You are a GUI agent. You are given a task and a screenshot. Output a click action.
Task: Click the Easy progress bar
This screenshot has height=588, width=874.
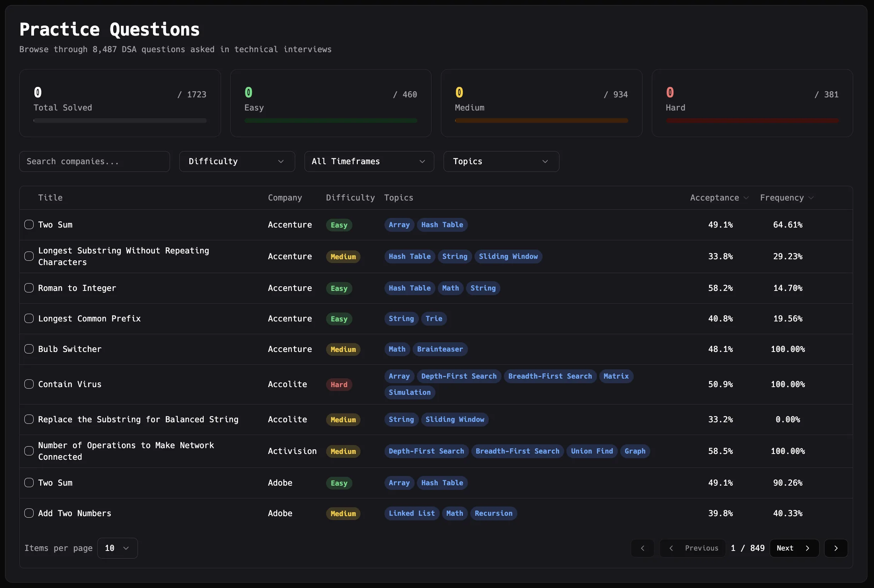click(x=330, y=121)
